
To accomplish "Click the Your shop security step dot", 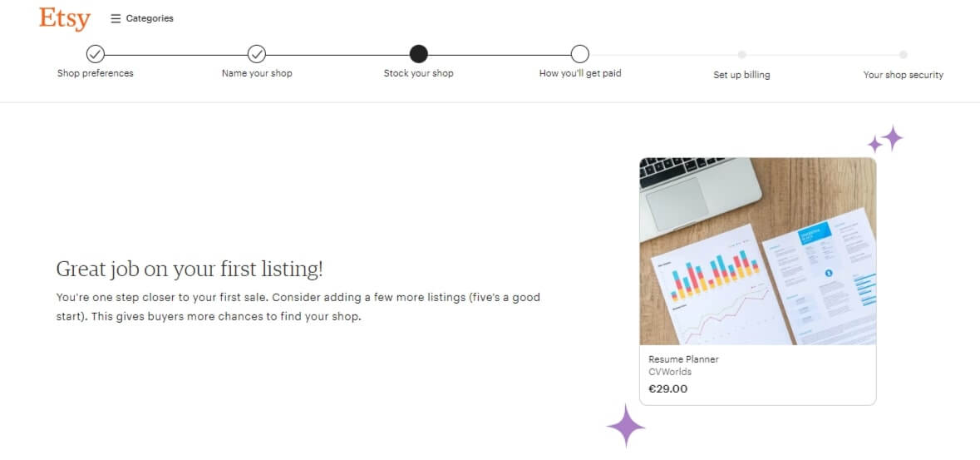I will point(904,54).
